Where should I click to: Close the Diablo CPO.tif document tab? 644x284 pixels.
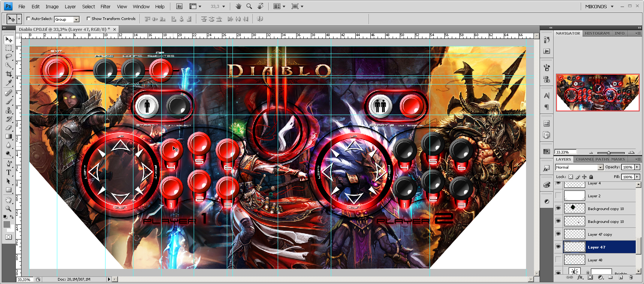click(x=115, y=29)
